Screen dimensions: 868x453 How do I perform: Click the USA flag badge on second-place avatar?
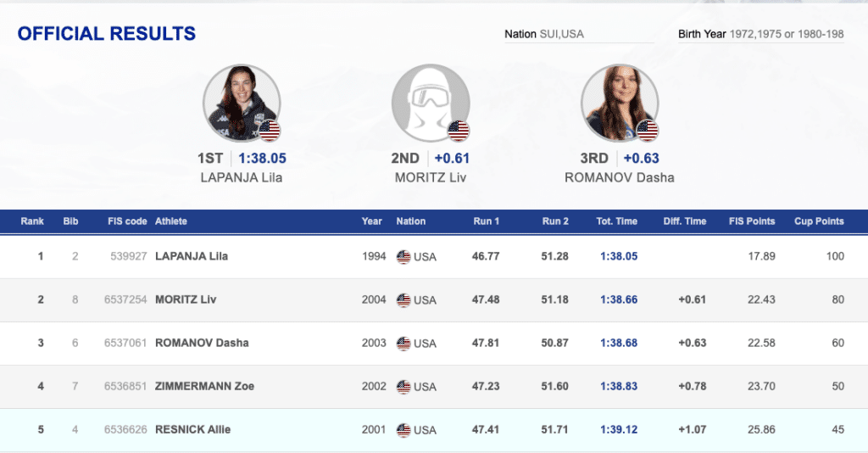click(459, 131)
